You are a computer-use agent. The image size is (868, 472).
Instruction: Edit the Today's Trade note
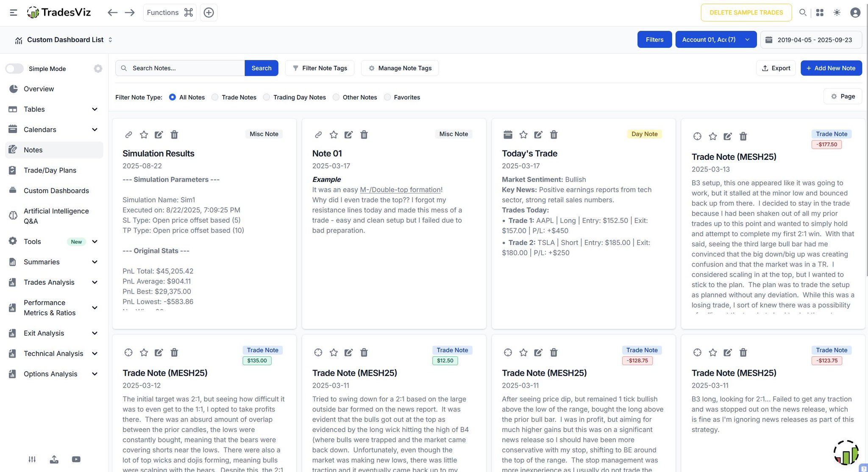click(538, 135)
